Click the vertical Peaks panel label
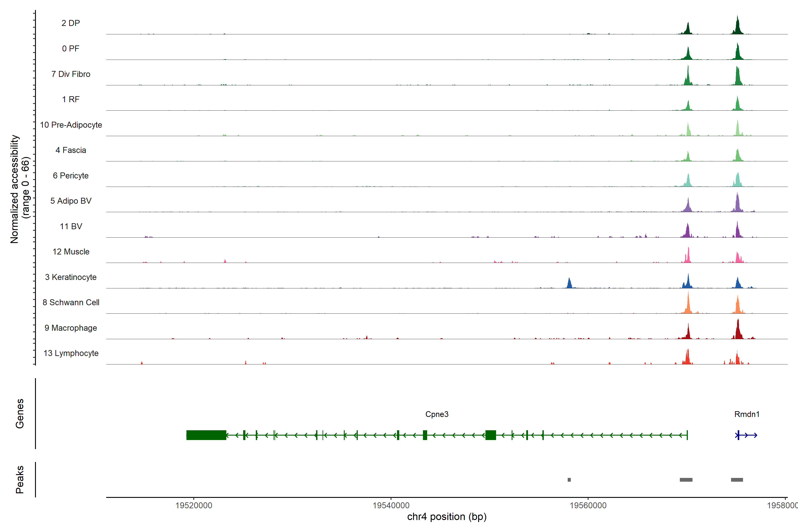Image resolution: width=798 pixels, height=532 pixels. (20, 479)
